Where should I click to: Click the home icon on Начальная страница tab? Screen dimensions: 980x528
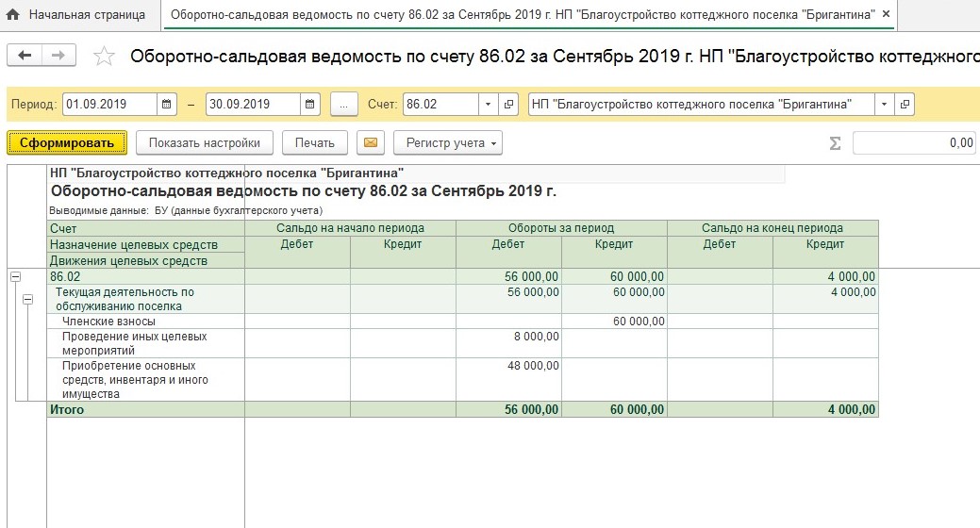click(x=13, y=15)
